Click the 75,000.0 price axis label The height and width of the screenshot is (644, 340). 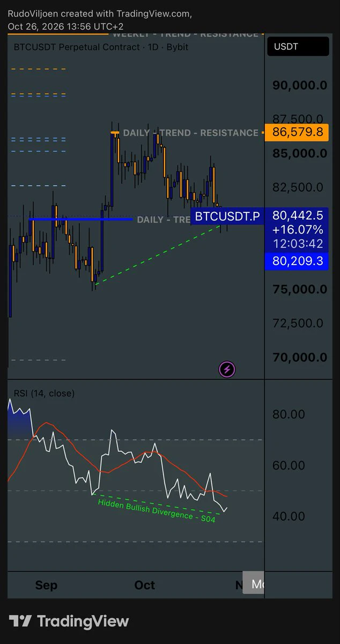(x=300, y=289)
